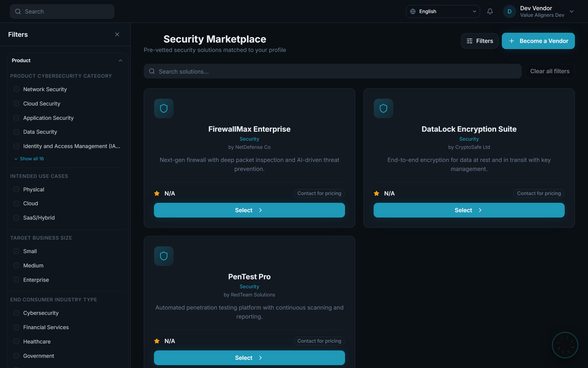
Task: Click the Dev Vendor avatar circle
Action: [509, 11]
